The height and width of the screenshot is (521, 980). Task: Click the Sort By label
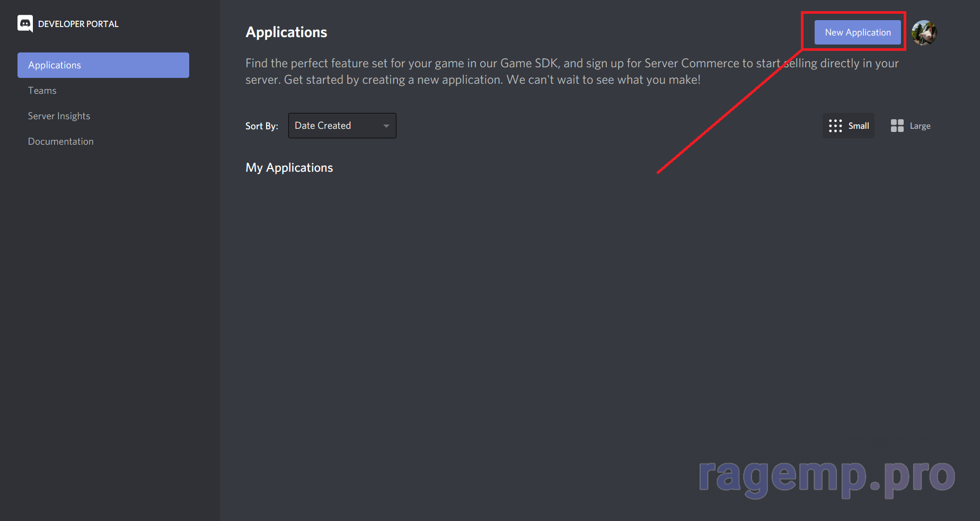[262, 126]
